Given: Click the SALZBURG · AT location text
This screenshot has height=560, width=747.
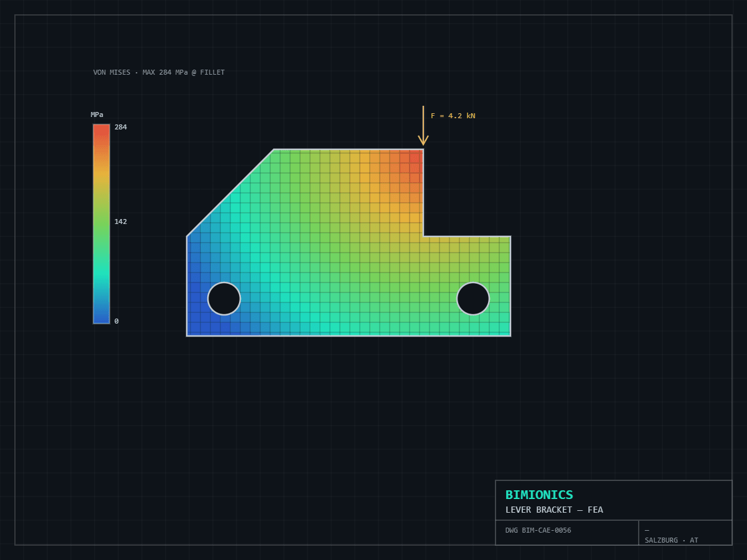Looking at the screenshot, I should [x=671, y=541].
